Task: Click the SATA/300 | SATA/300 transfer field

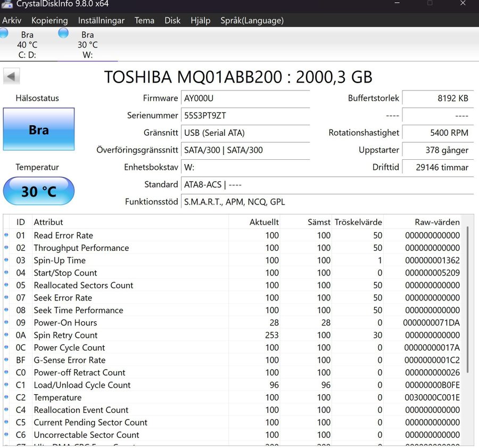Action: click(245, 150)
